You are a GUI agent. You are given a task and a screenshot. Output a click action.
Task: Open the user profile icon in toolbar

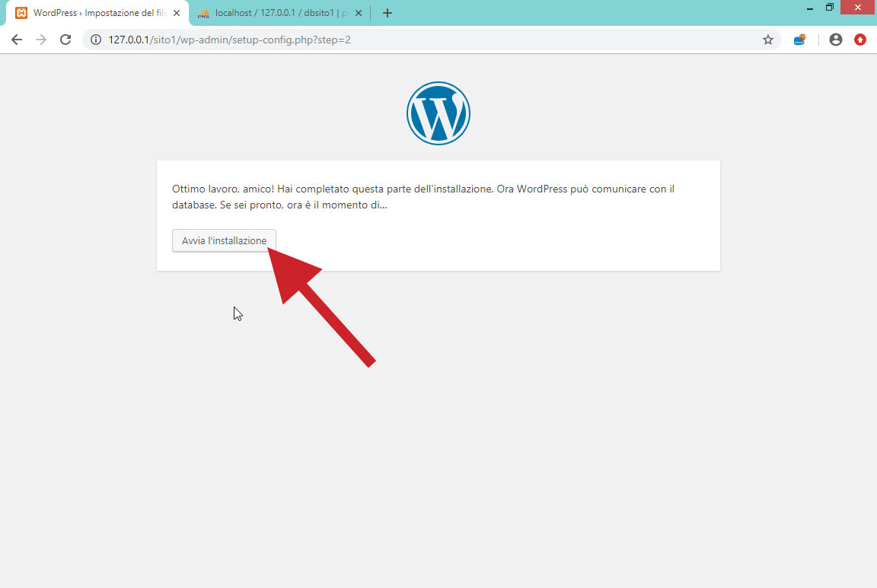(836, 40)
